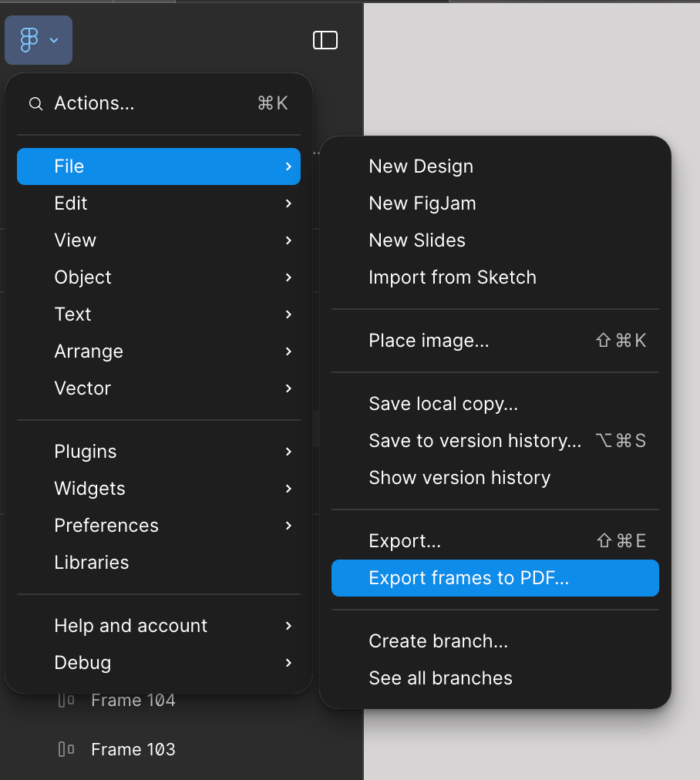The height and width of the screenshot is (780, 700).
Task: Toggle the sidebar panel layout icon
Action: pyautogui.click(x=325, y=40)
